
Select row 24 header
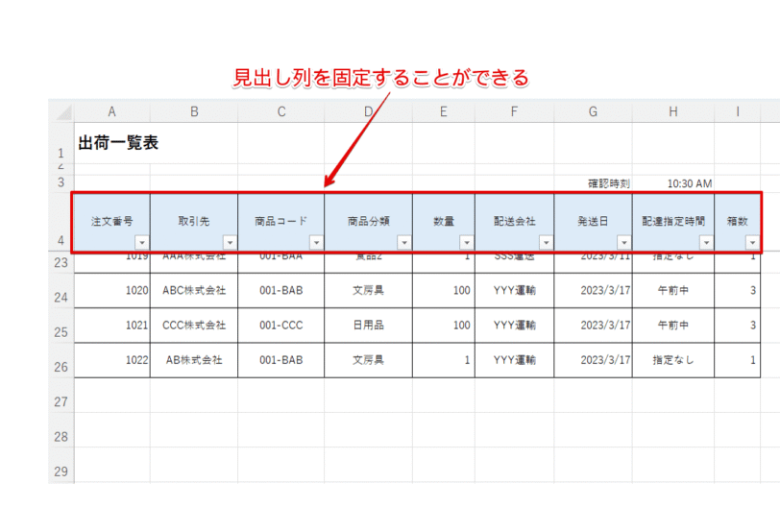click(61, 291)
